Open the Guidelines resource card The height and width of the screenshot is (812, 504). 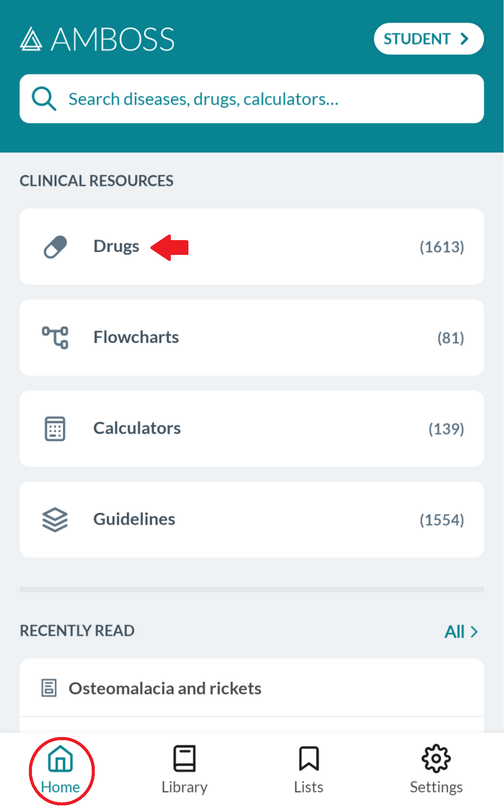[252, 520]
